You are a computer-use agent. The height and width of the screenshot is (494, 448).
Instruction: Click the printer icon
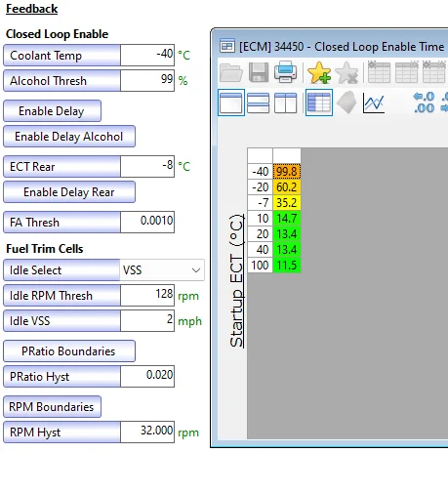click(x=285, y=72)
